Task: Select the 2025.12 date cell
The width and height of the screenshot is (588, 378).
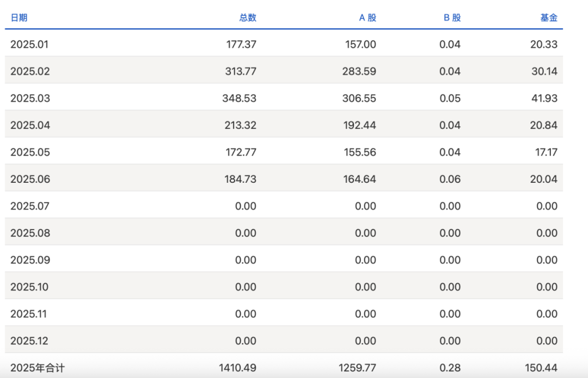Action: 30,341
